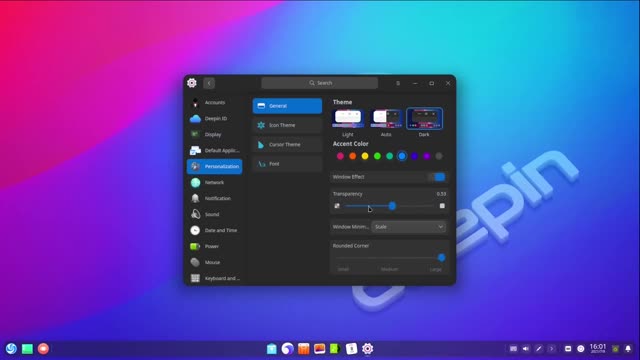Screen dimensions: 640x360
Task: Choose the Dark theme thumbnail
Action: [x=424, y=118]
